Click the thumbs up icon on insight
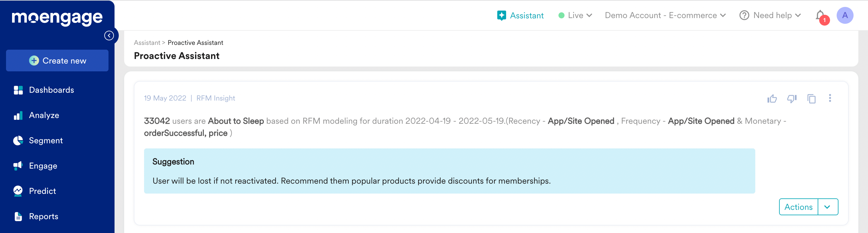The width and height of the screenshot is (868, 233). point(772,98)
